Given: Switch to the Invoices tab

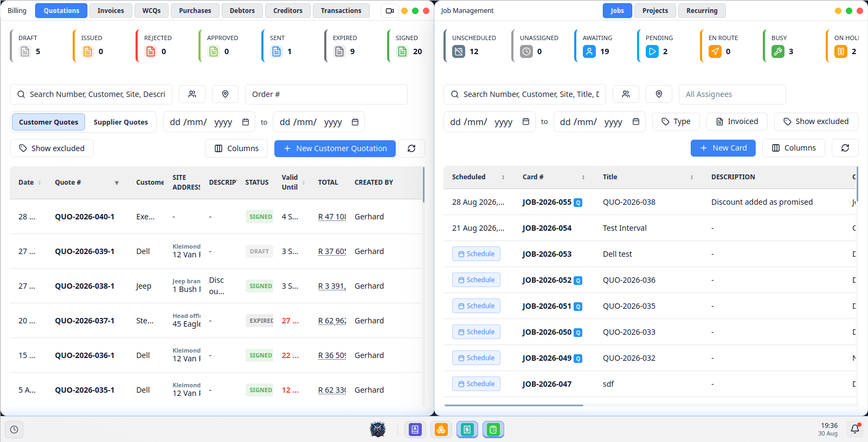Looking at the screenshot, I should [111, 11].
